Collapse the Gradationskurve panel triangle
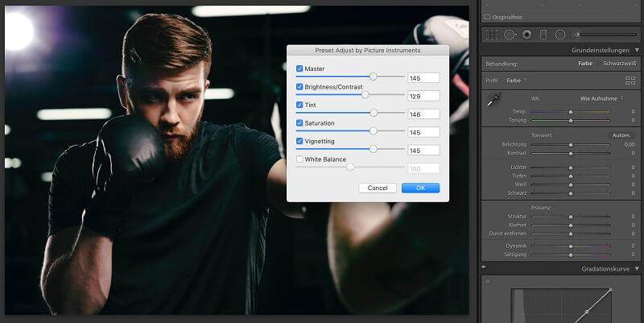The height and width of the screenshot is (323, 644). (637, 269)
